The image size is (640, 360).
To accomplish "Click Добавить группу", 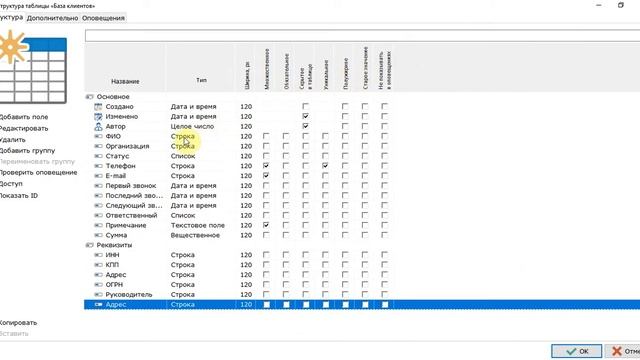I will (27, 151).
